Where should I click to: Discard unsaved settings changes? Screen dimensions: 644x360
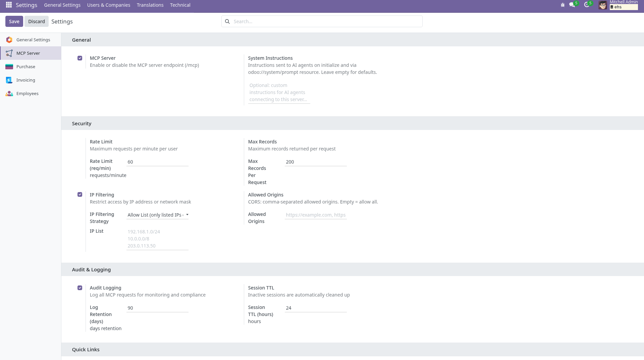tap(36, 21)
